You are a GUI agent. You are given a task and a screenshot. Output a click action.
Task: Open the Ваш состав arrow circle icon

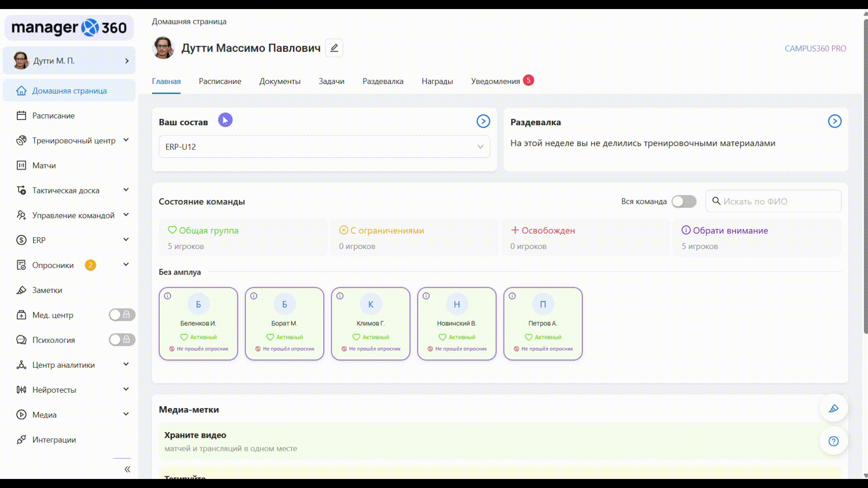(x=483, y=121)
